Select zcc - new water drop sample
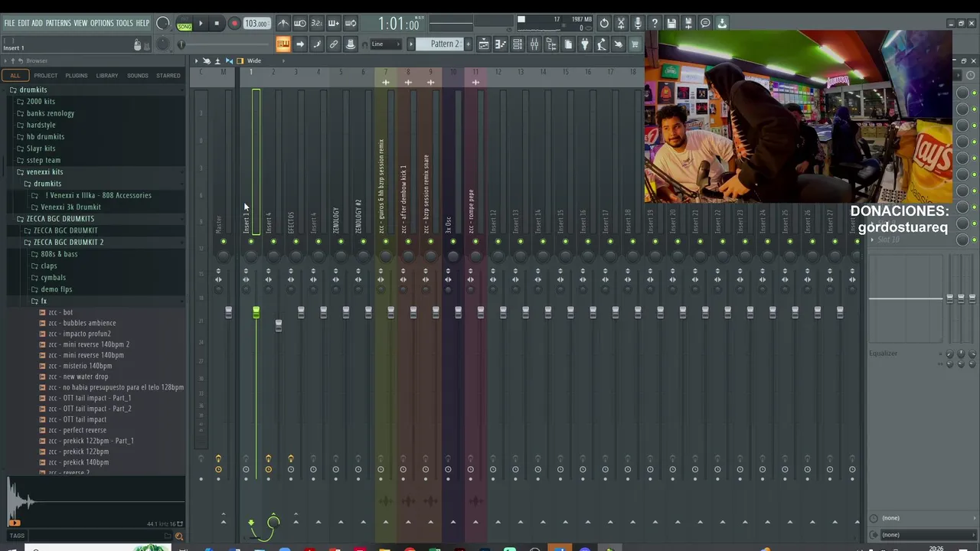Screen dimensions: 980x551 point(79,377)
